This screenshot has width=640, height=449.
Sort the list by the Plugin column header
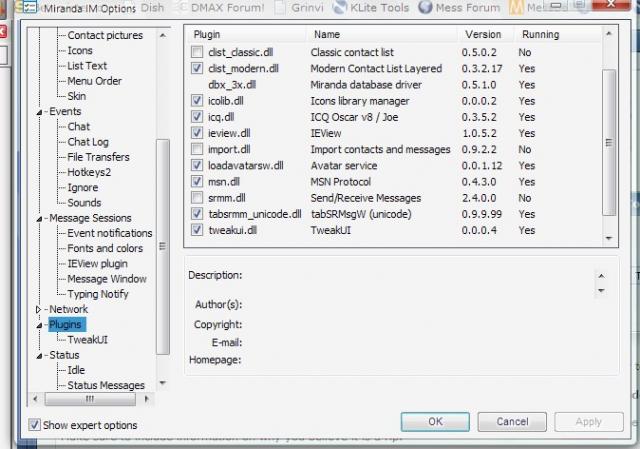pos(207,35)
